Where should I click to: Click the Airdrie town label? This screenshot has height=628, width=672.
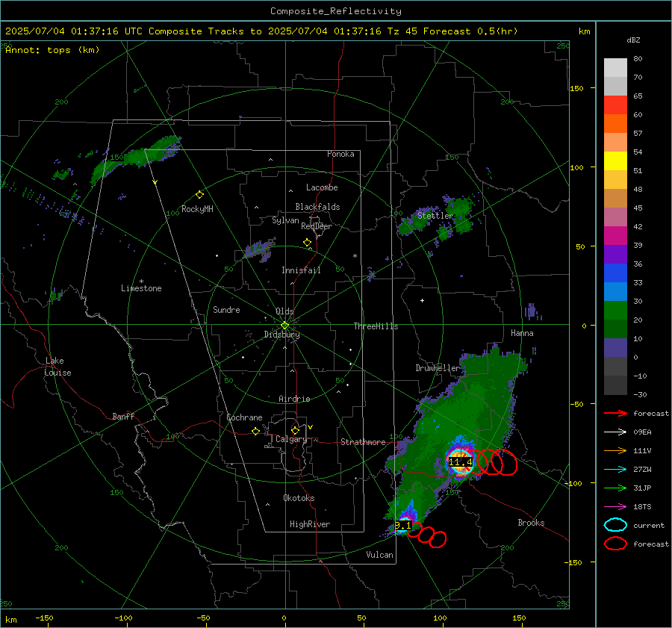pos(294,399)
